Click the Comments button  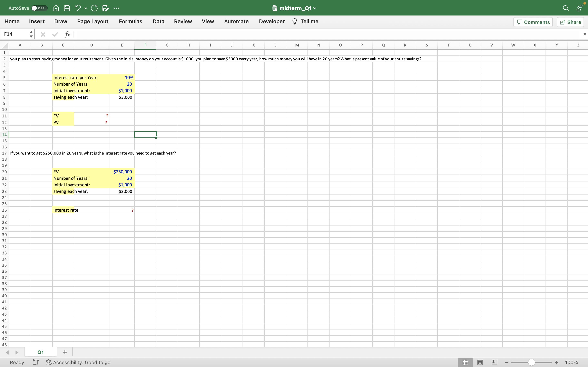tap(533, 22)
